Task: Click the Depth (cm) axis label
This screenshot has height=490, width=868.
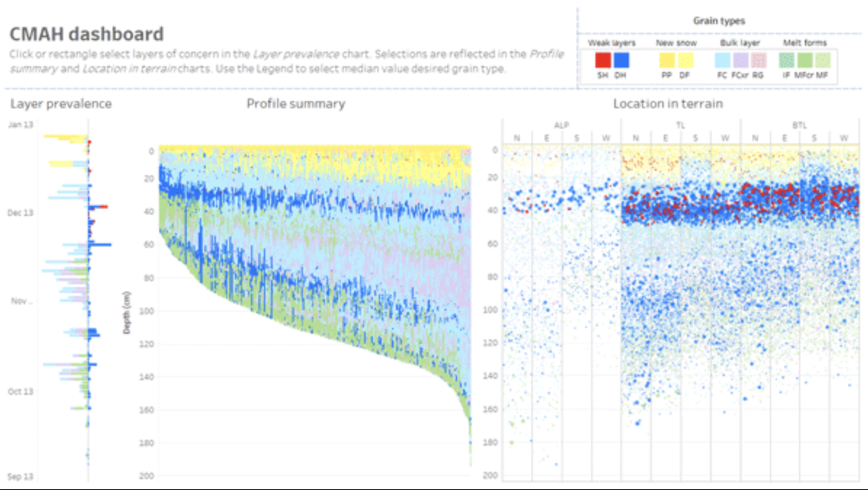Action: [x=126, y=313]
